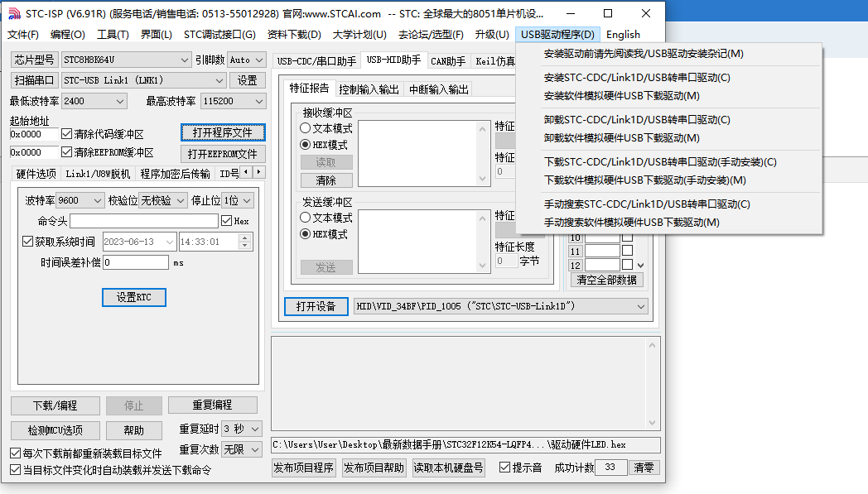Open 重复次数 无限 dropdown
868x494 pixels.
(241, 450)
